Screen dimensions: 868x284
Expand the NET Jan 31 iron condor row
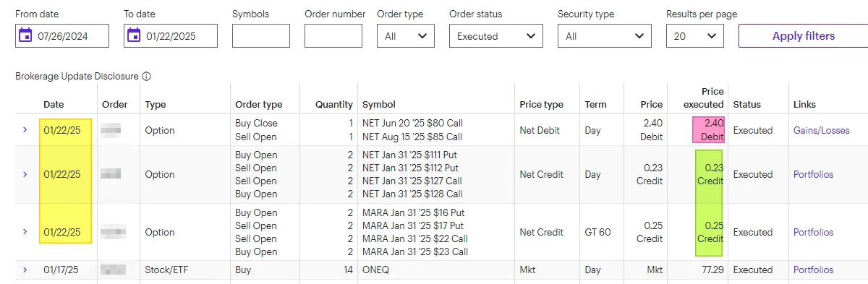tap(25, 174)
